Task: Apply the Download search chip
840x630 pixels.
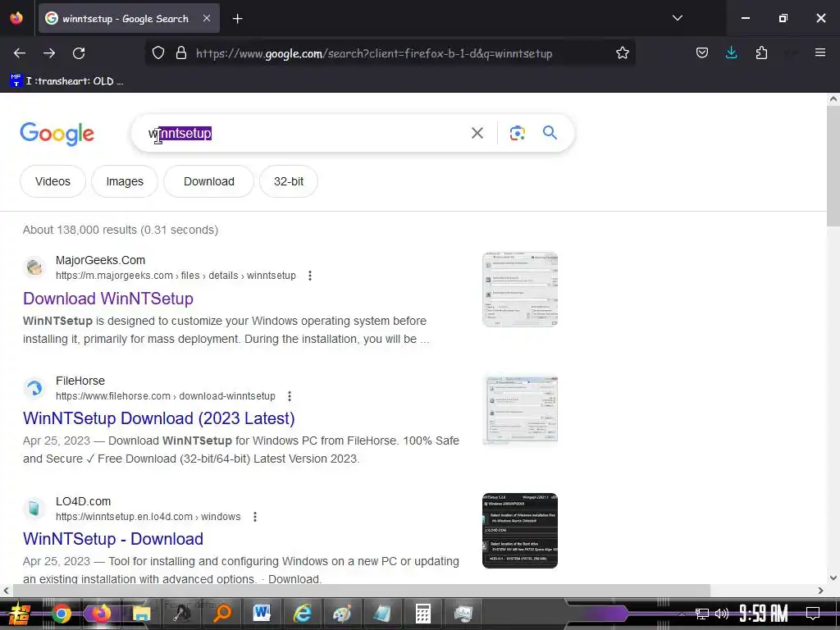Action: [x=209, y=181]
